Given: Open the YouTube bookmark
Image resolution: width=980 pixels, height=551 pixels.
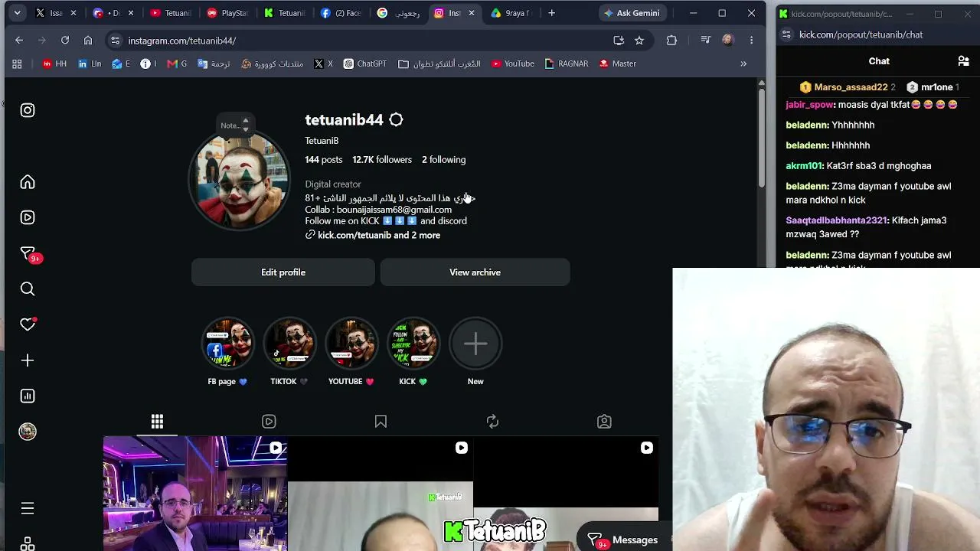Looking at the screenshot, I should pyautogui.click(x=512, y=64).
